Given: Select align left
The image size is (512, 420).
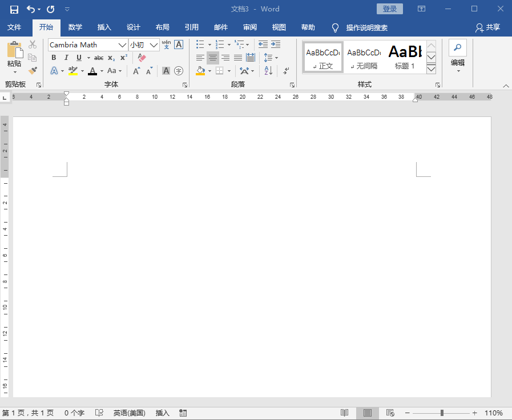Looking at the screenshot, I should pos(200,58).
